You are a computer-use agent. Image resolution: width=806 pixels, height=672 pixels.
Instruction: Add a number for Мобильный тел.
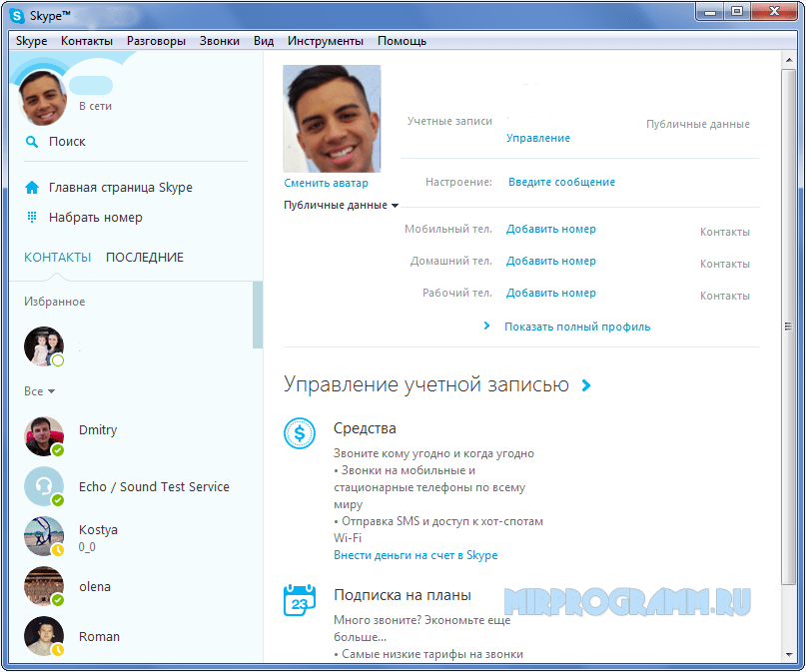click(x=551, y=229)
